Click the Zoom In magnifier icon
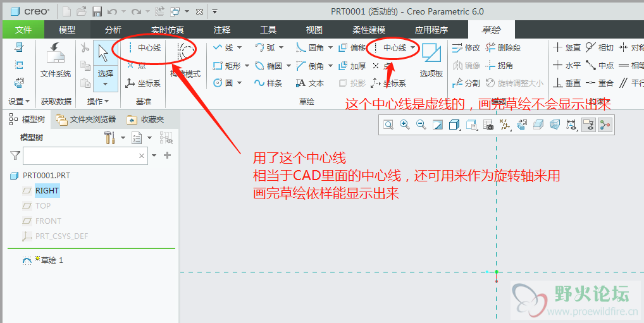The width and height of the screenshot is (644, 323). tap(404, 125)
